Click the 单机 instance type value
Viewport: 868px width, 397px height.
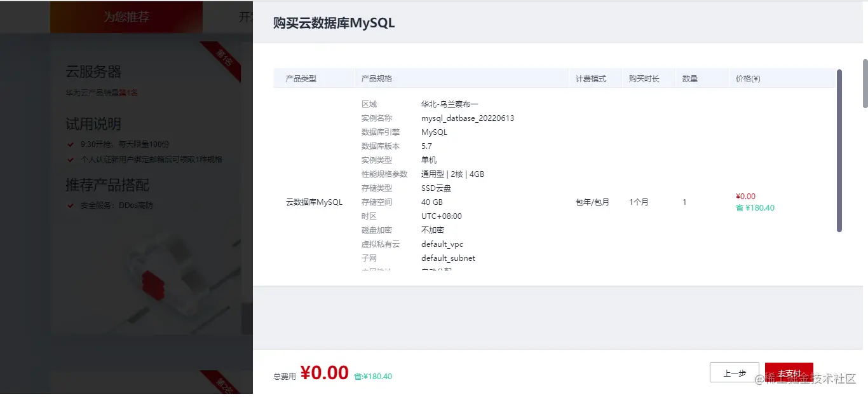[429, 160]
